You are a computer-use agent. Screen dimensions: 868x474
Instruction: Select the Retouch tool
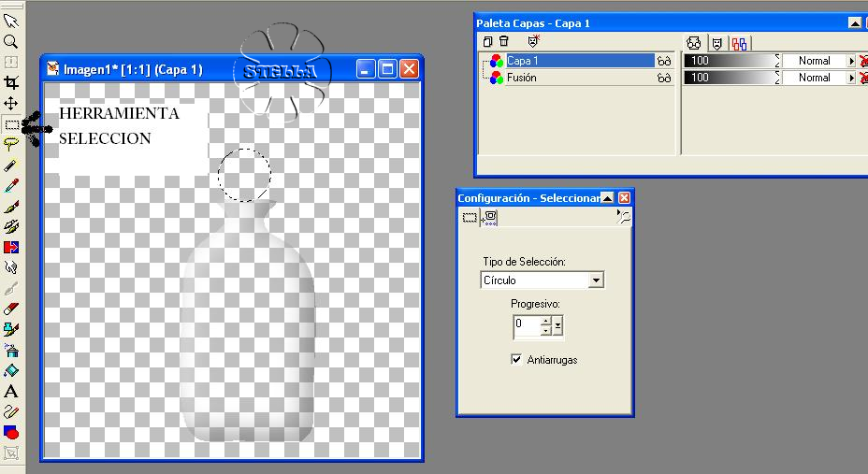click(x=11, y=267)
